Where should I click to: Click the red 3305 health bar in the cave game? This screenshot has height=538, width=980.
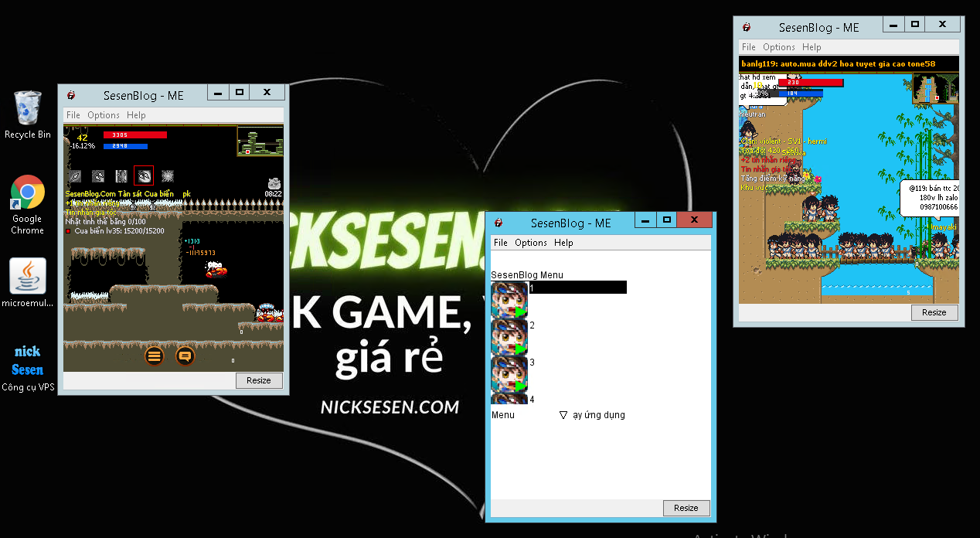(135, 135)
